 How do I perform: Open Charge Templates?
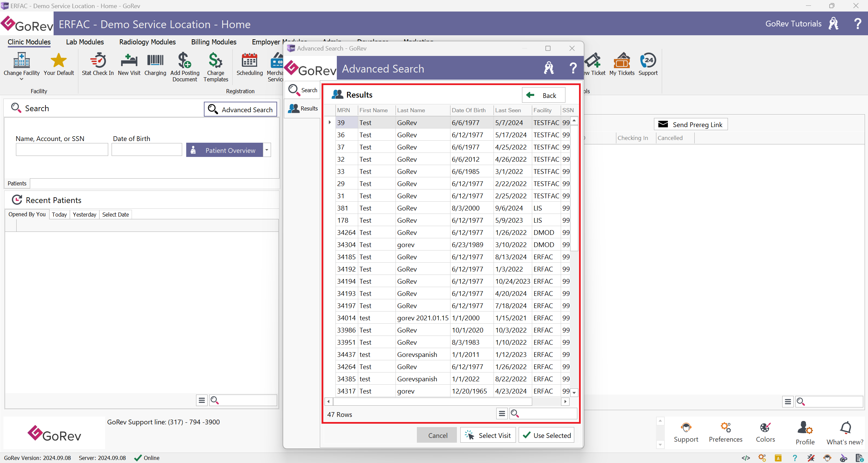click(216, 67)
